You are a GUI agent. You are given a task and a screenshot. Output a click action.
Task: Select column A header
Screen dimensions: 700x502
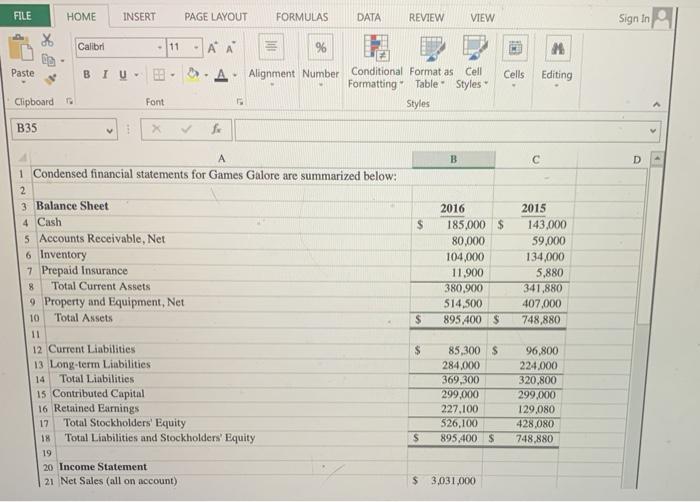pos(221,159)
